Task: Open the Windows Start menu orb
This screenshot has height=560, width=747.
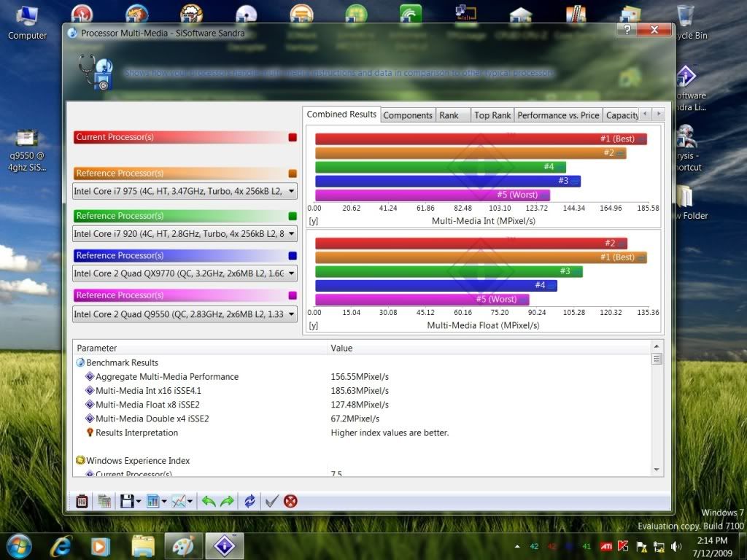Action: [x=19, y=546]
